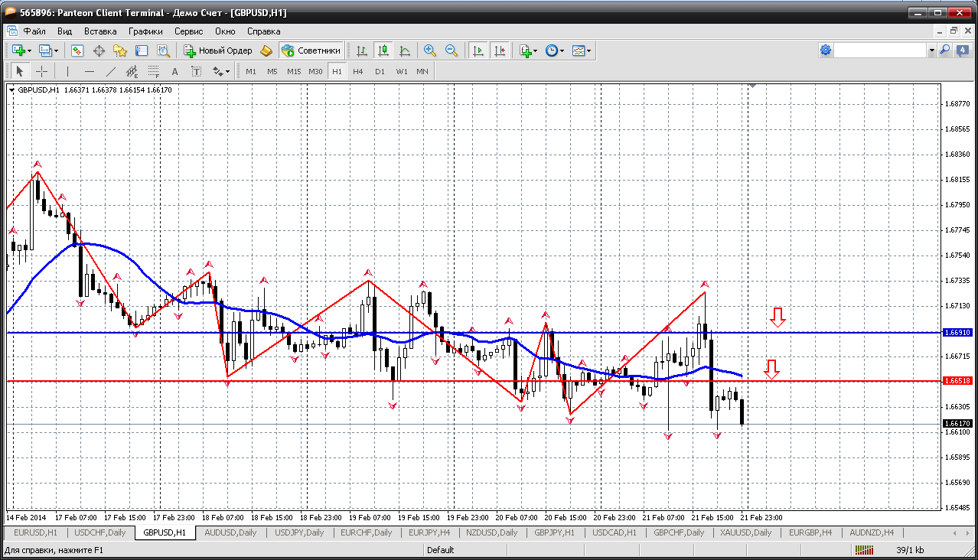
Task: Select the Text Label tool
Action: point(196,71)
